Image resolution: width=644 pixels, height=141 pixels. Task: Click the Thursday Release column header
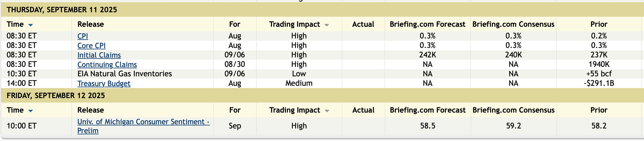[x=91, y=24]
